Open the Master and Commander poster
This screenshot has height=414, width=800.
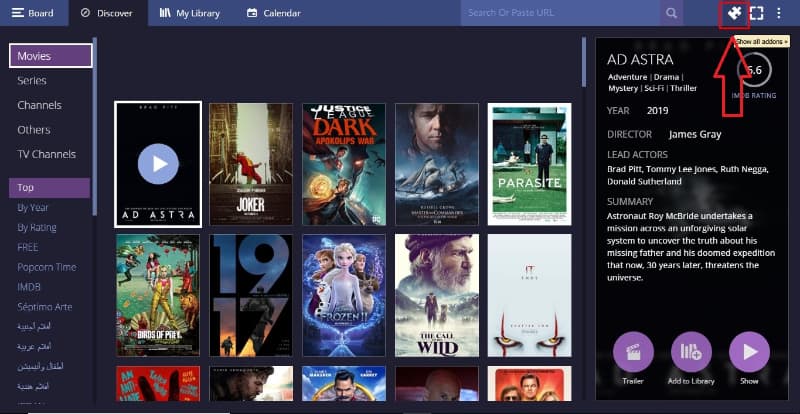[x=437, y=164]
